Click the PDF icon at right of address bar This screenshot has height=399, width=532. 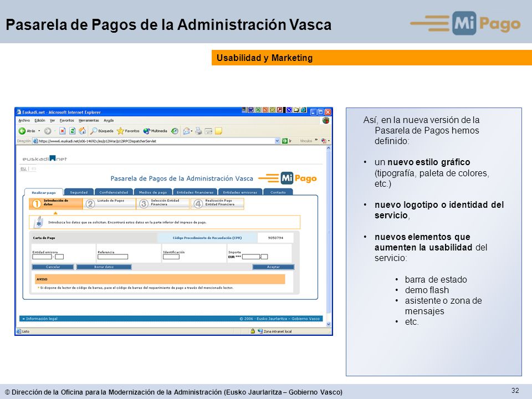(324, 141)
